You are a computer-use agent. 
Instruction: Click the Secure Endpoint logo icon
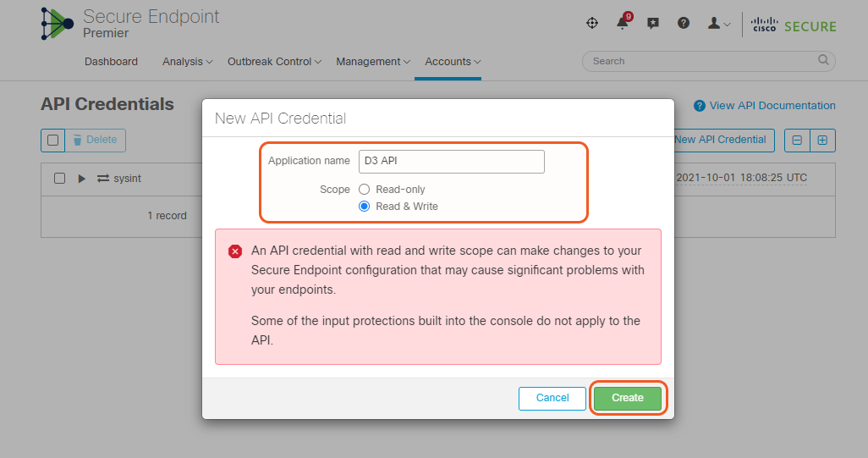pos(57,23)
